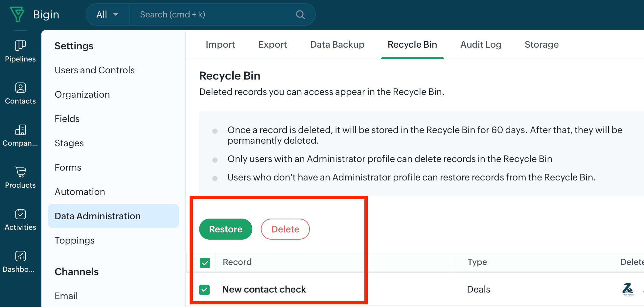Open the Products cart icon

20,172
